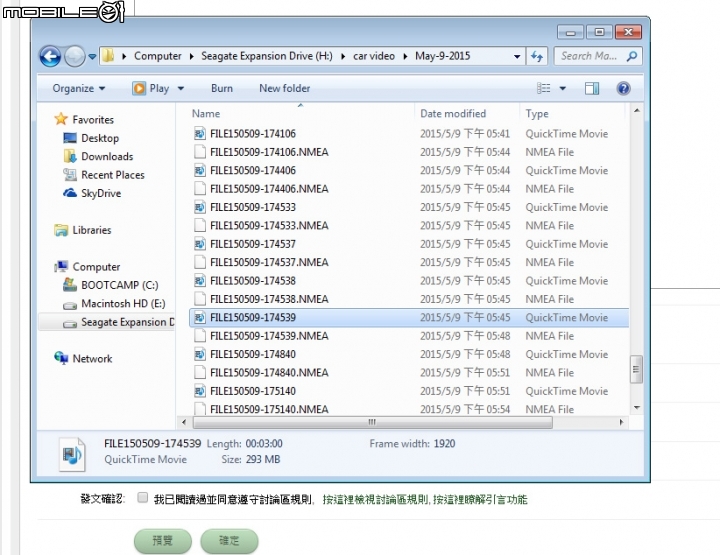
Task: Go back with the blue Back arrow
Action: coord(50,56)
